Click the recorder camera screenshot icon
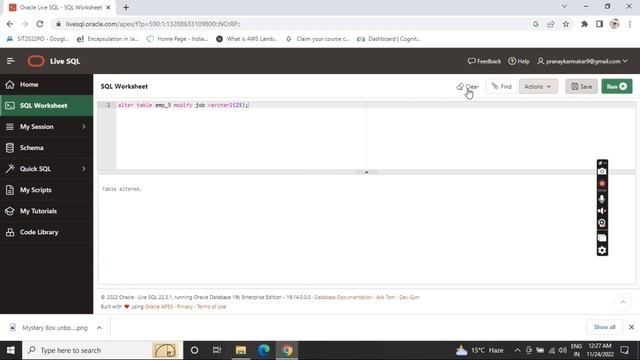Viewport: 640px width, 360px height. tap(602, 171)
